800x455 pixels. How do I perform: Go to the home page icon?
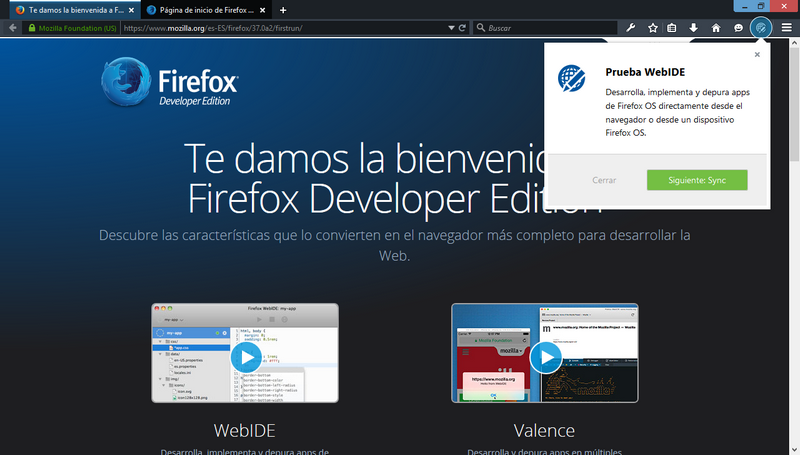click(716, 28)
